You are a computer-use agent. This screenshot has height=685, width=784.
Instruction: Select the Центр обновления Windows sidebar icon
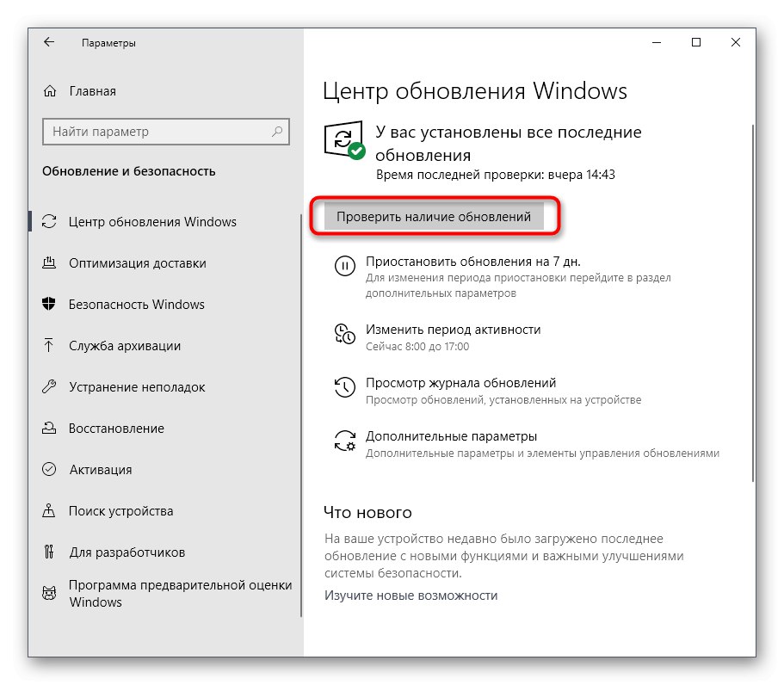(50, 221)
